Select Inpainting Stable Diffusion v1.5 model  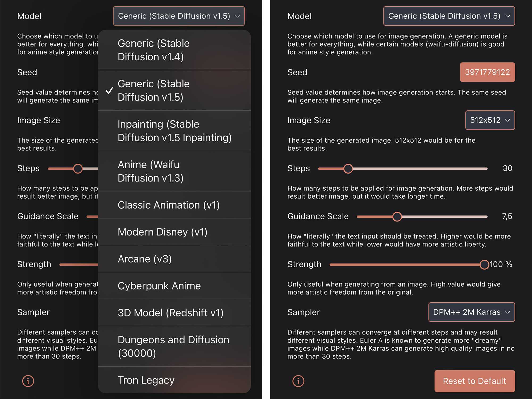[x=174, y=131]
